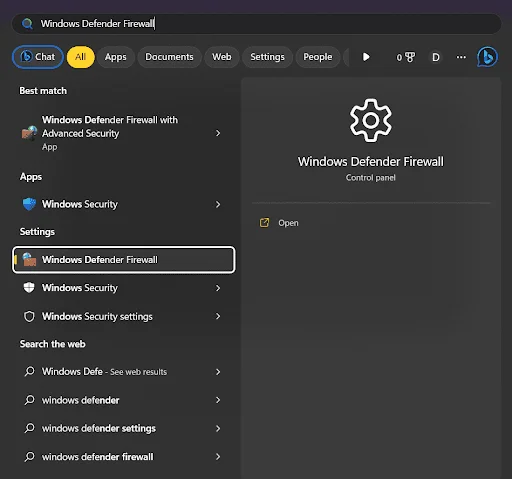Viewport: 512px width, 479px height.
Task: Expand the windows defender suggestion chevron
Action: click(x=218, y=400)
